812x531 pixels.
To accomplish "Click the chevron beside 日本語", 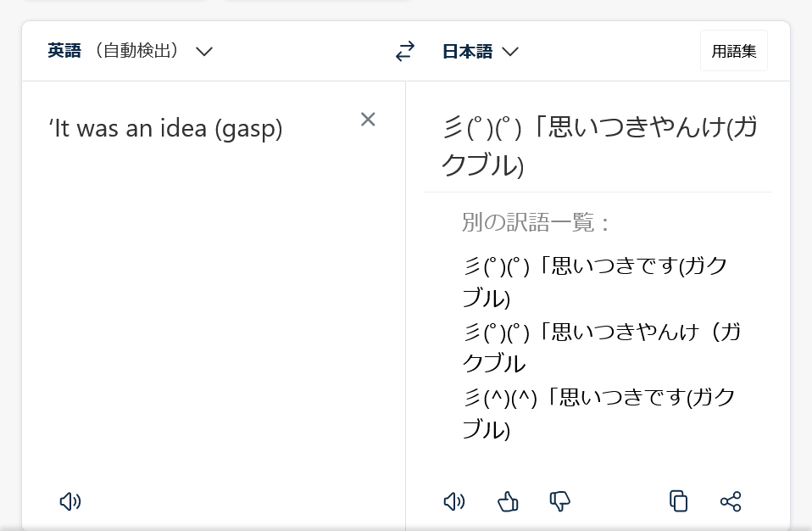I will [510, 52].
